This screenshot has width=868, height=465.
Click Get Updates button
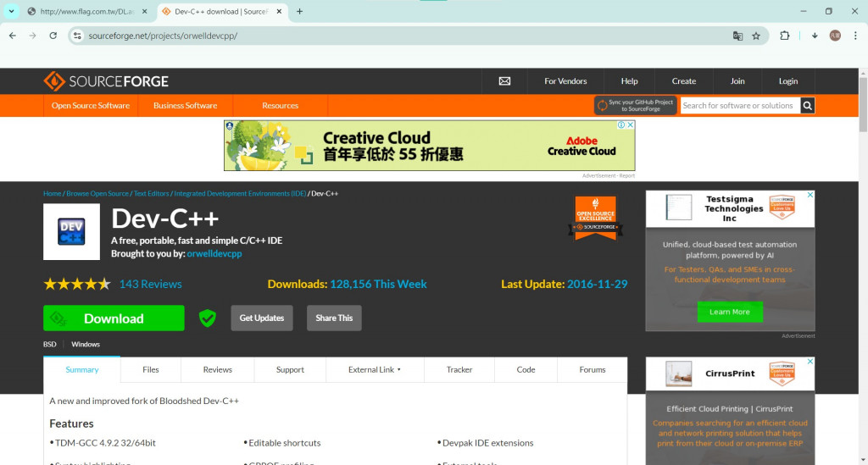tap(262, 318)
